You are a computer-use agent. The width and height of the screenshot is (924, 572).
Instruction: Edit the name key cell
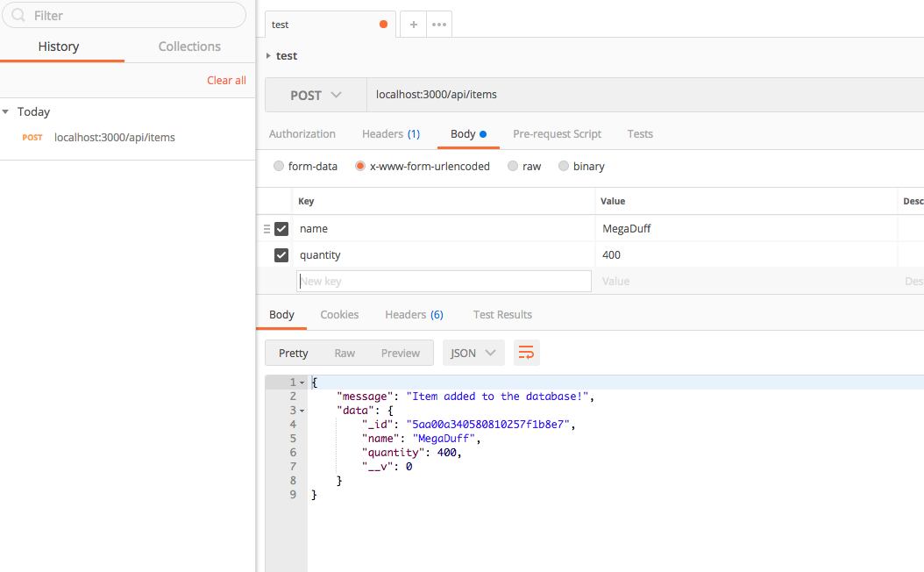tap(444, 229)
